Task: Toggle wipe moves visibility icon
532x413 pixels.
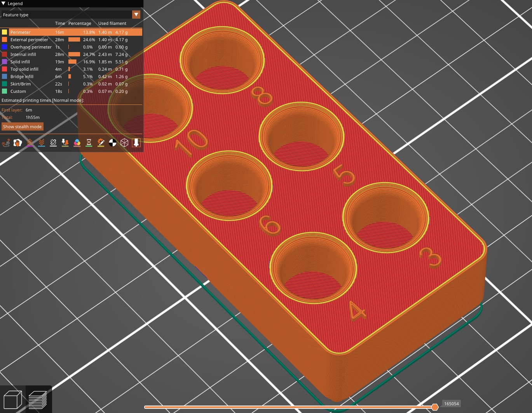Action: click(x=17, y=143)
